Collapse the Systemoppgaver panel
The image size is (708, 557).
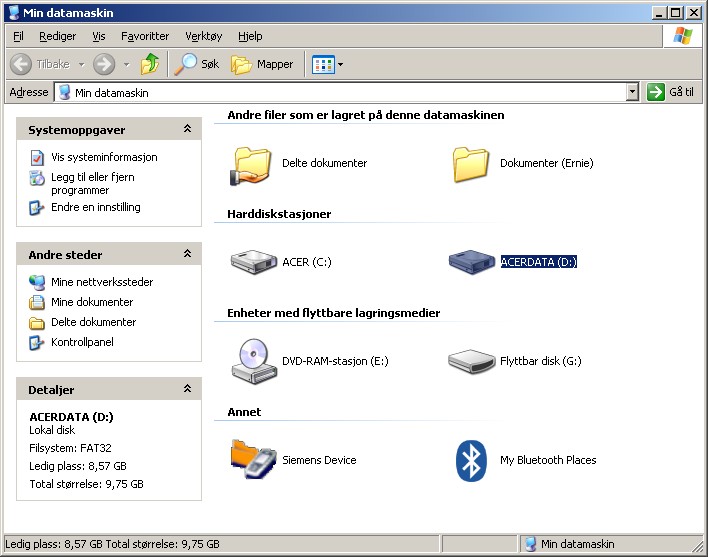[187, 129]
